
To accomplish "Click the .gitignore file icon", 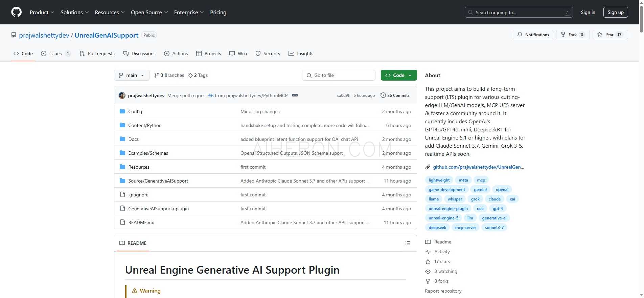I will pos(122,195).
